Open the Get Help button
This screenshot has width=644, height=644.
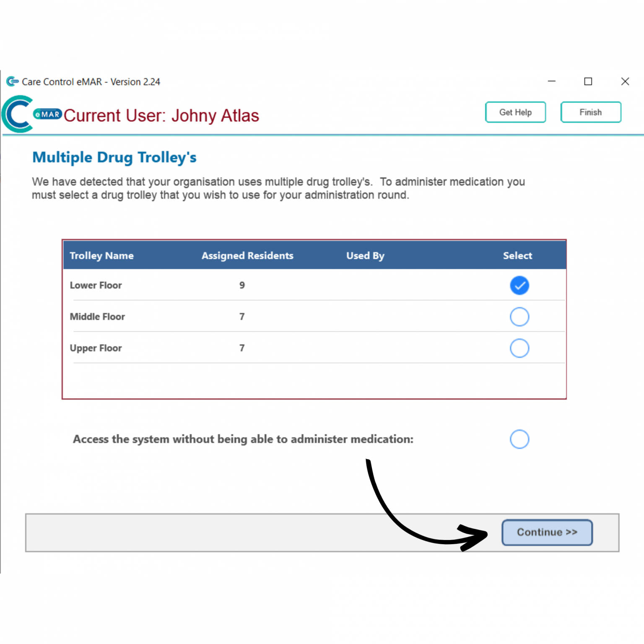pos(515,112)
